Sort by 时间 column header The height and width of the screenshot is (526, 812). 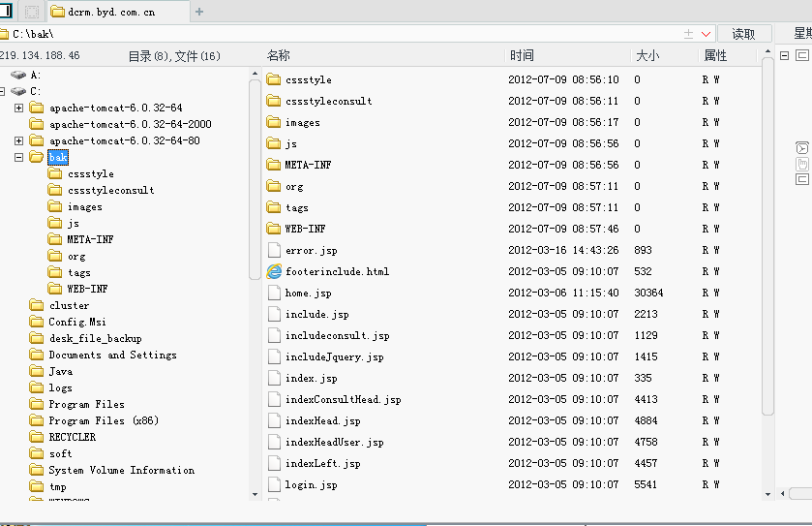click(x=522, y=55)
